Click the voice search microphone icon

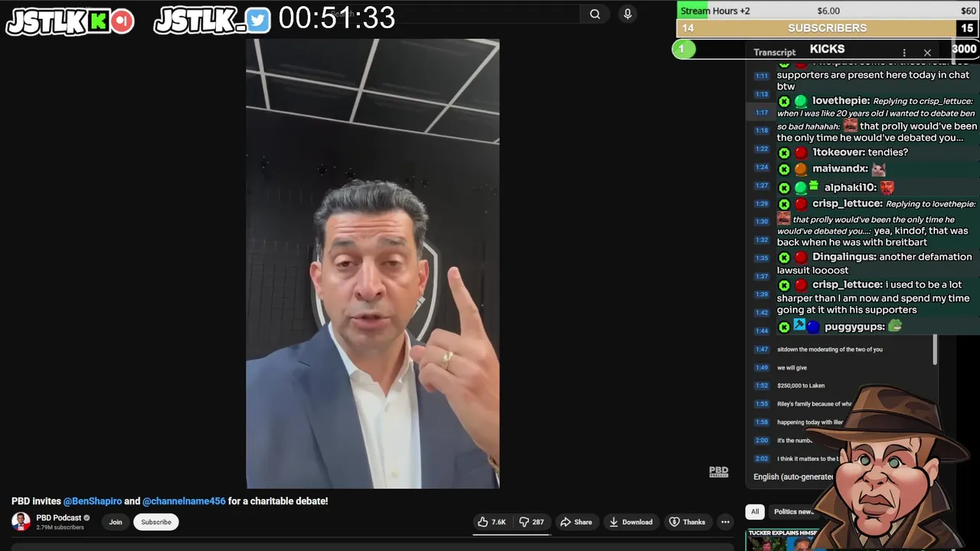point(628,14)
